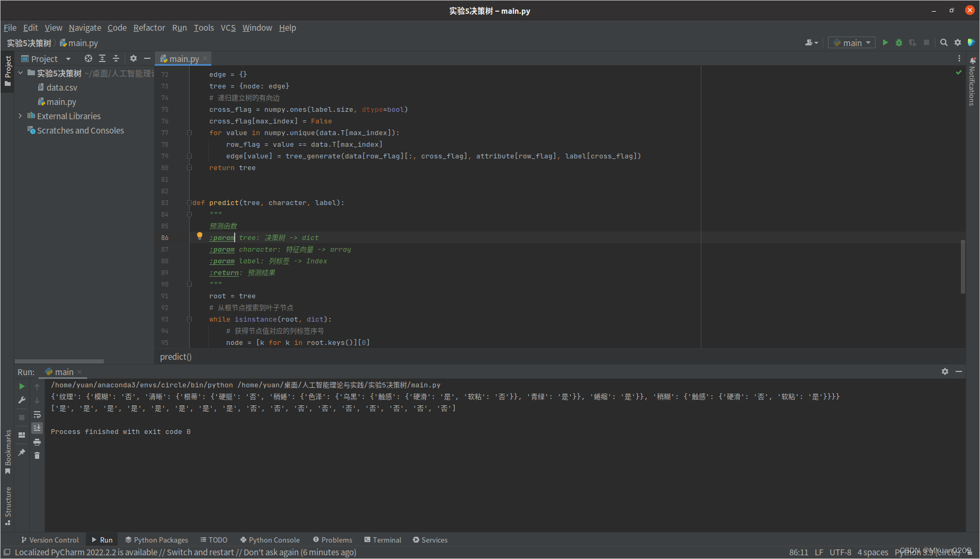Open IDE settings gear in top toolbar

tap(958, 42)
